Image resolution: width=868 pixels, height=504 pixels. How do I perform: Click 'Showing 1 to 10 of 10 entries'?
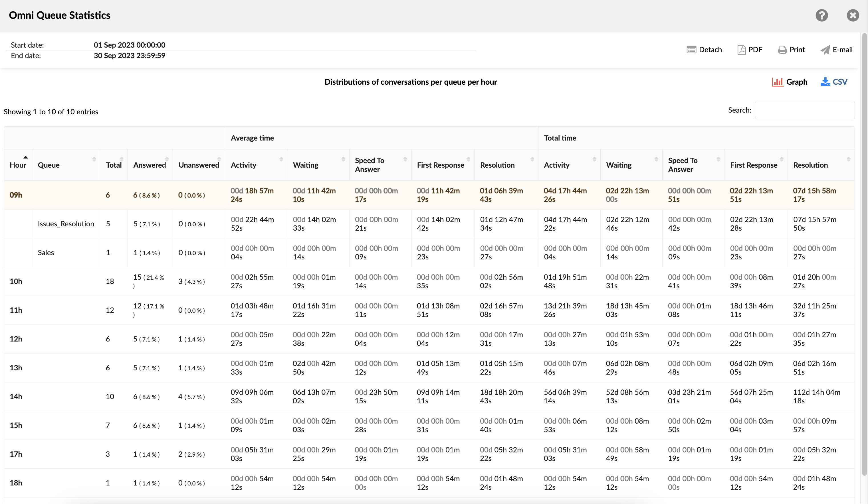pyautogui.click(x=51, y=112)
